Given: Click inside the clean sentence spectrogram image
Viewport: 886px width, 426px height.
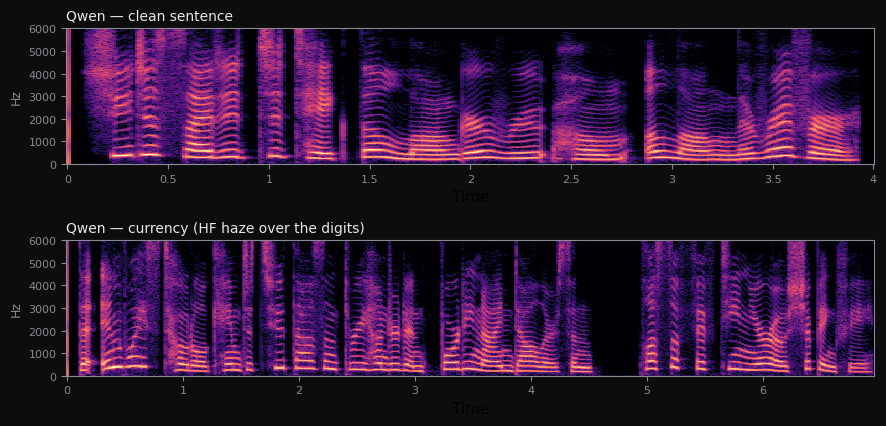Looking at the screenshot, I should coord(470,96).
